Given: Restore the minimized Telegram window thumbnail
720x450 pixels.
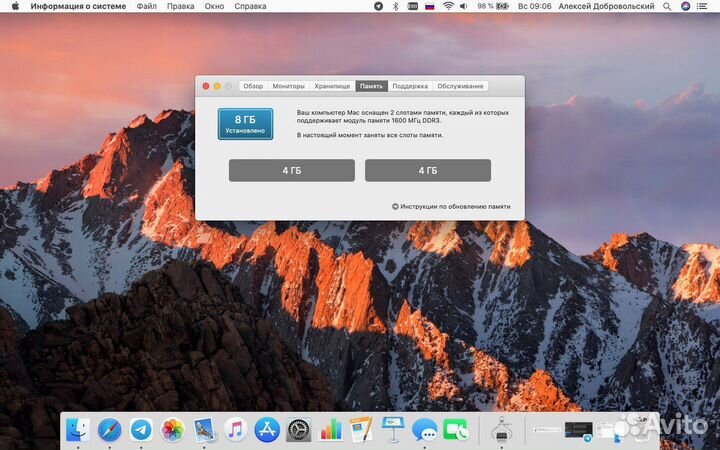Looking at the screenshot, I should tap(578, 431).
